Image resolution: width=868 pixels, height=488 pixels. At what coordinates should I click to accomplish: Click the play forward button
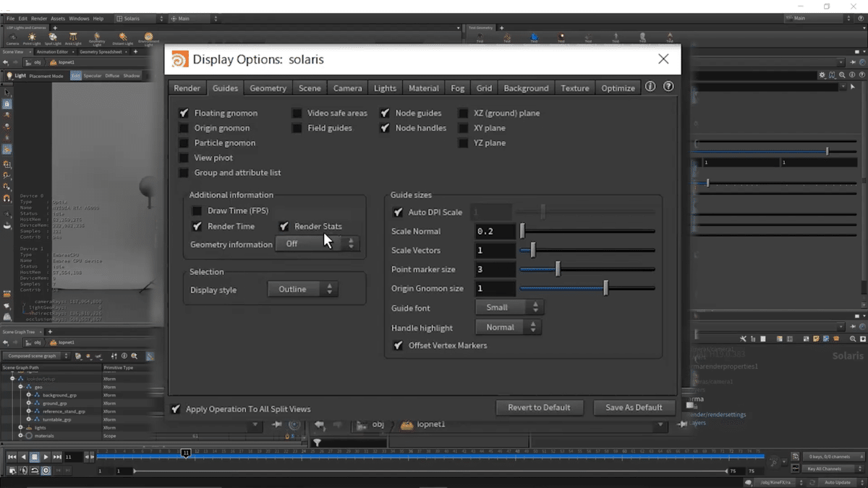click(46, 457)
